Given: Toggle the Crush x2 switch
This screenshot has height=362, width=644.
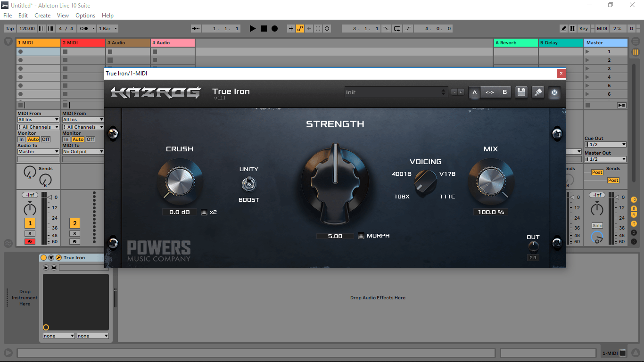Looking at the screenshot, I should [x=204, y=212].
